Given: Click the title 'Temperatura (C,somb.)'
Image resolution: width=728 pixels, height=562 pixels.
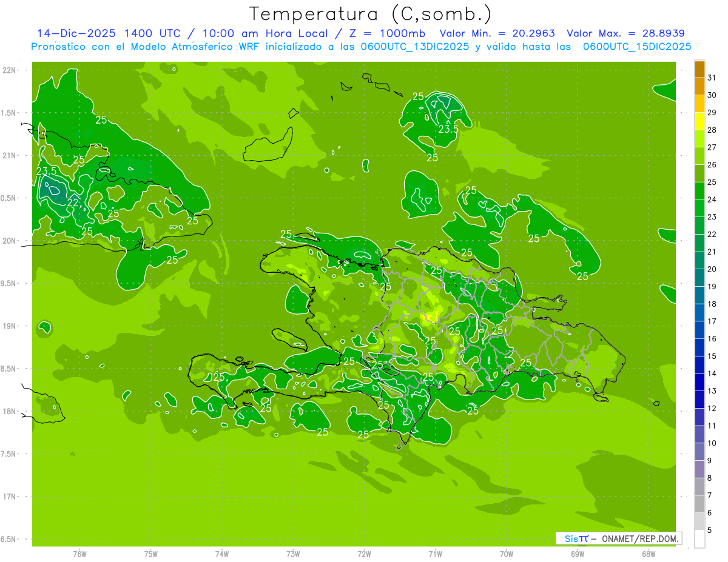Looking at the screenshot, I should click(x=371, y=15).
